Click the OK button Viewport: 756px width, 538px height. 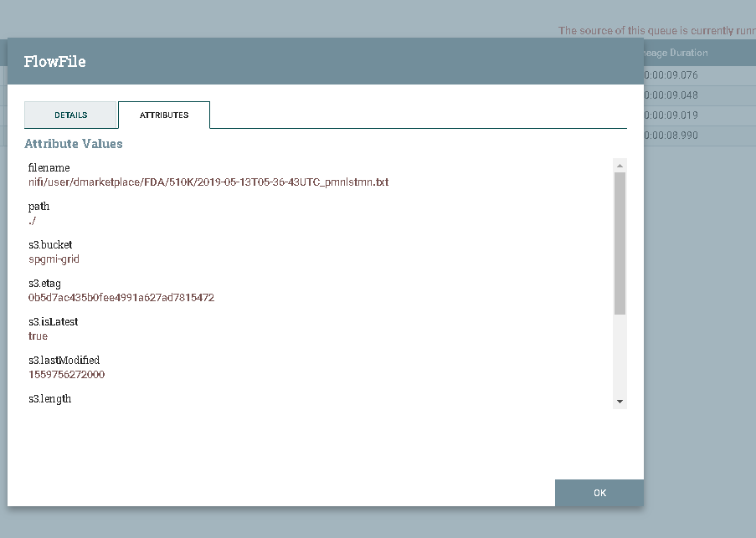599,493
